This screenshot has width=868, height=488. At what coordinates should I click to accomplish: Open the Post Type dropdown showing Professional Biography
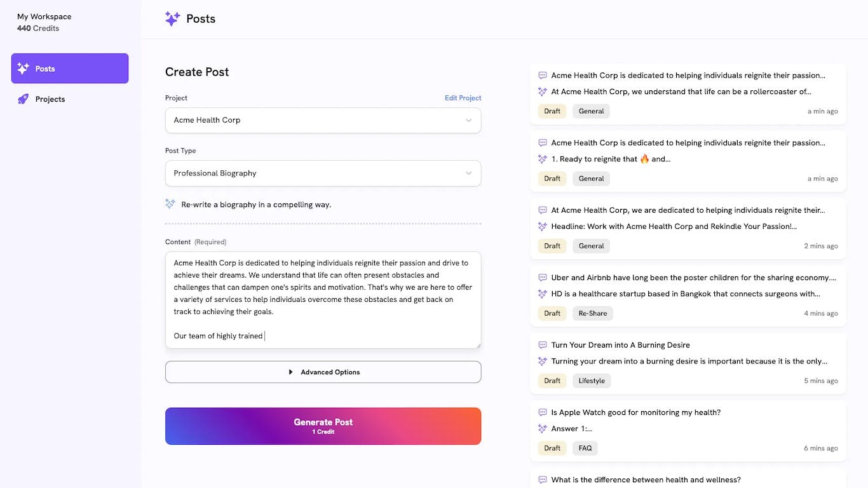[323, 173]
